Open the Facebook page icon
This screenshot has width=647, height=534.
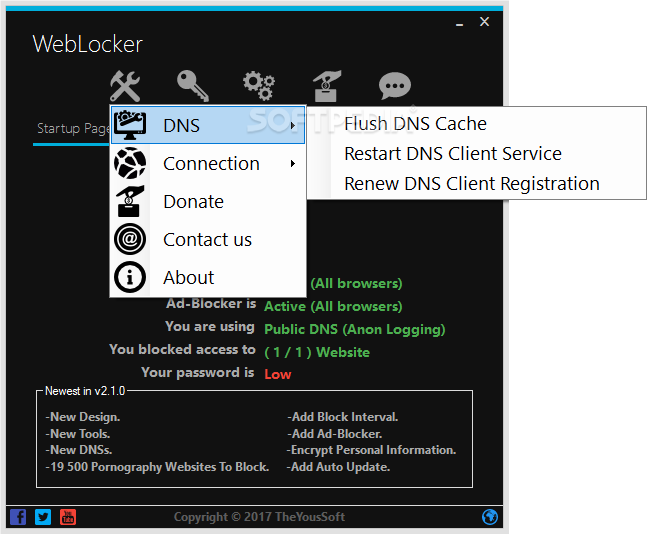18,517
